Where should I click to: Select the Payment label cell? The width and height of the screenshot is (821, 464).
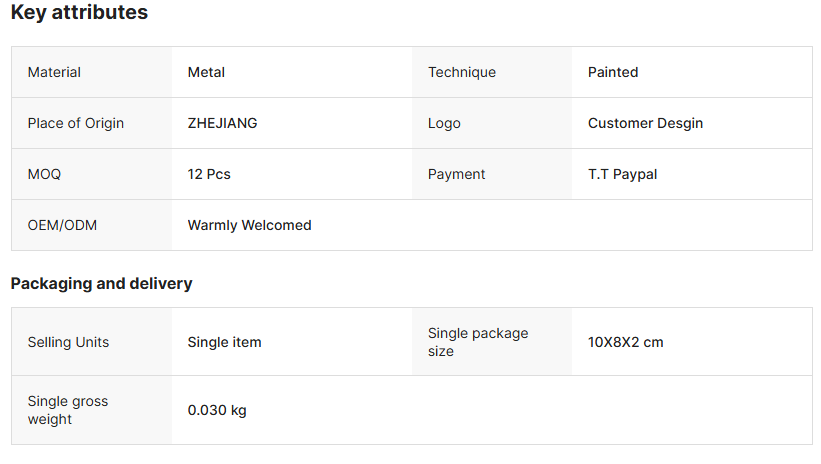(457, 174)
